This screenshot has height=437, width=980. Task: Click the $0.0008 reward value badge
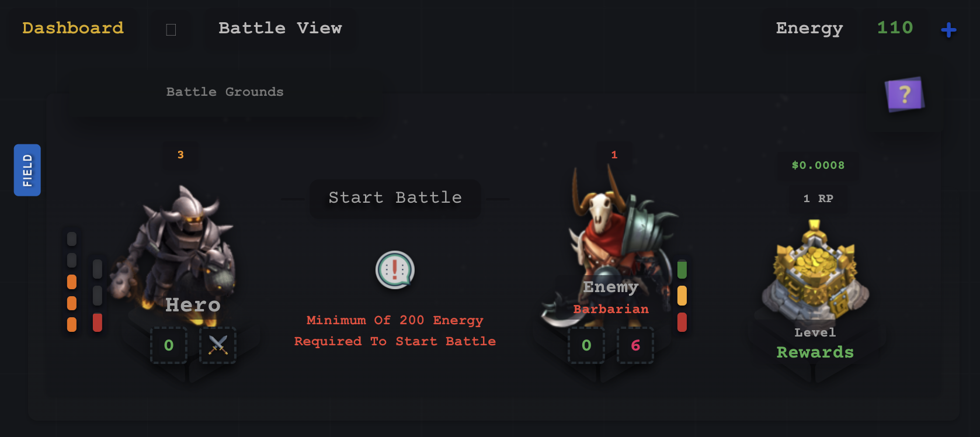point(818,165)
